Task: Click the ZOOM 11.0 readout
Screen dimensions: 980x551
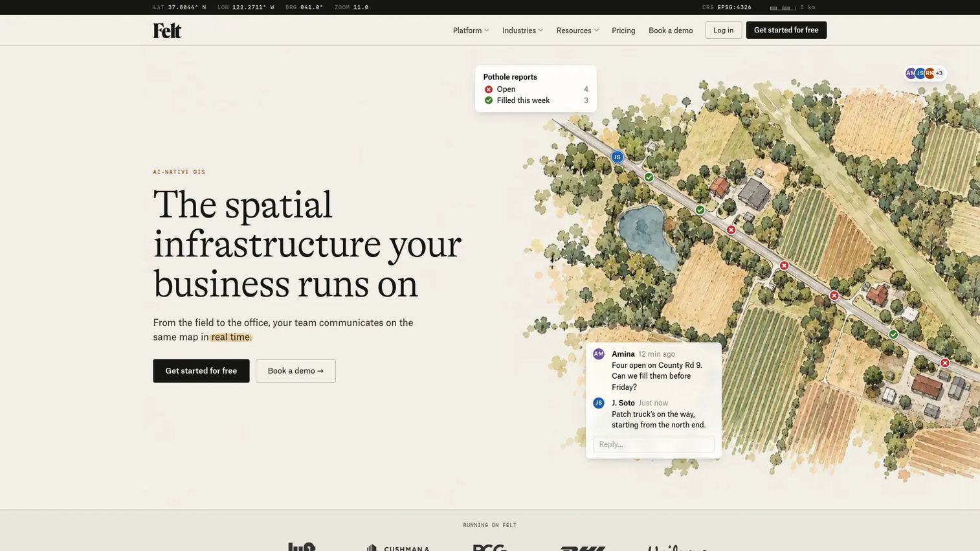Action: [x=351, y=7]
